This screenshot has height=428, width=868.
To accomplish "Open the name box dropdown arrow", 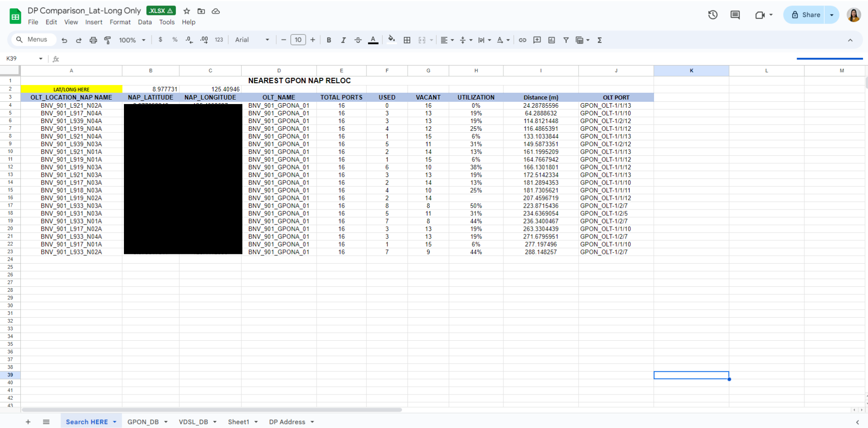I will click(41, 59).
